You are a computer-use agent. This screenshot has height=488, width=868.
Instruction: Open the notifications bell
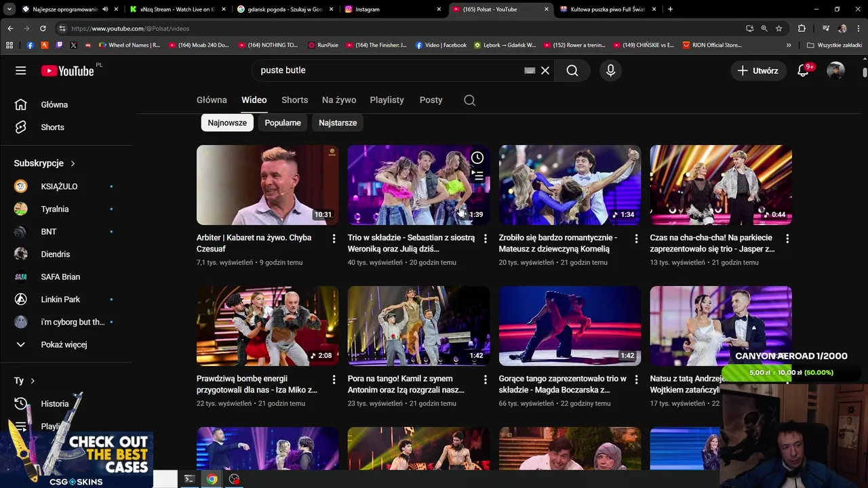(803, 70)
